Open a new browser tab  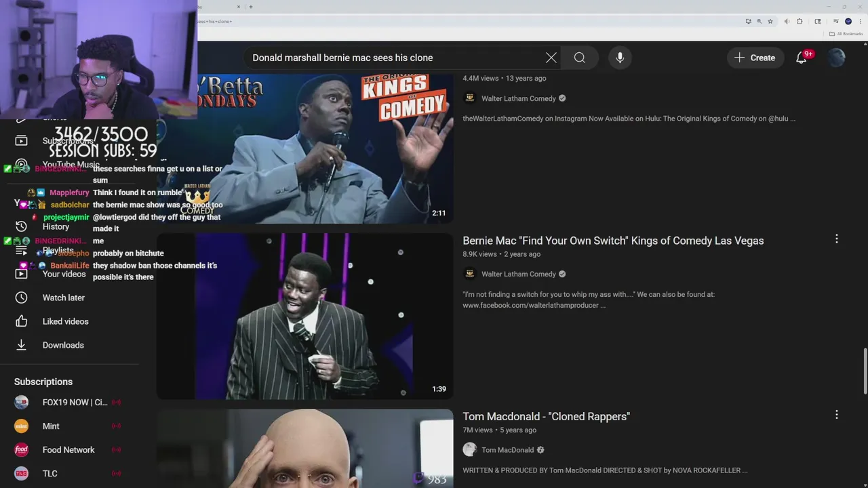tap(251, 7)
